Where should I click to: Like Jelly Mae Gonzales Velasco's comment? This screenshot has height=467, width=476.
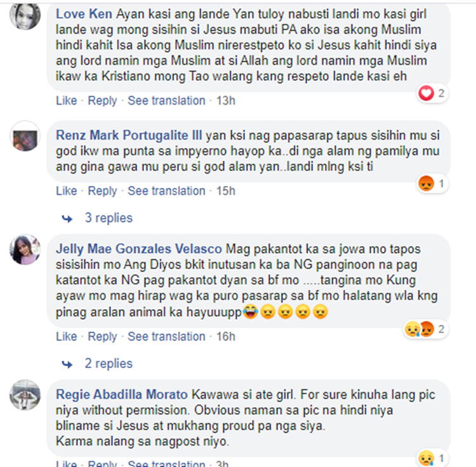[67, 336]
